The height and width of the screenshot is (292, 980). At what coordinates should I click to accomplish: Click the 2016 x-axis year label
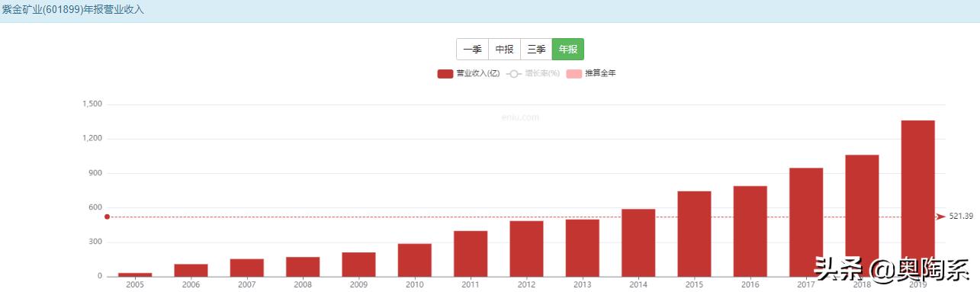pyautogui.click(x=750, y=284)
